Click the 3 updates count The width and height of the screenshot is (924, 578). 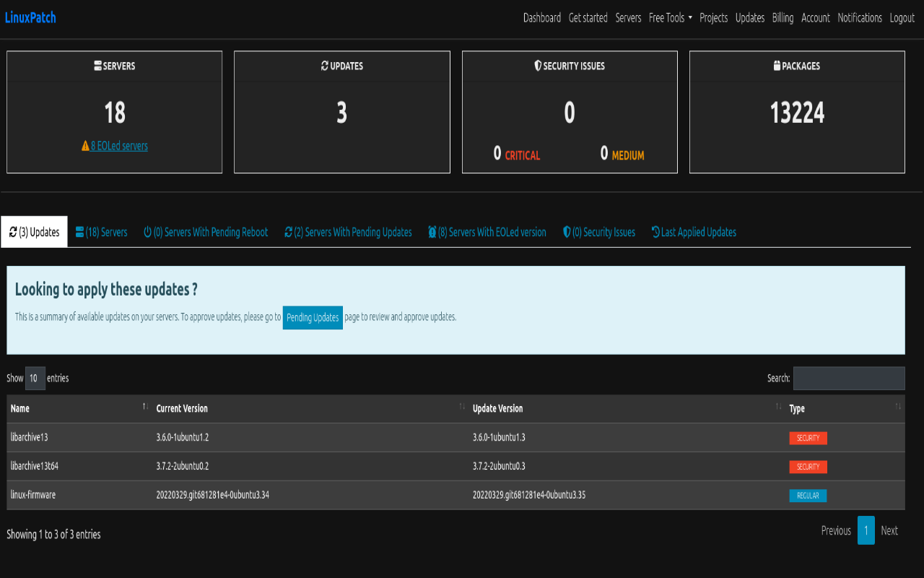coord(342,113)
